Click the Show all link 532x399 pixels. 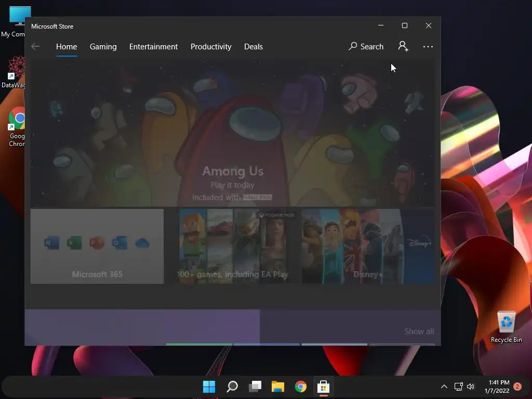click(x=419, y=331)
